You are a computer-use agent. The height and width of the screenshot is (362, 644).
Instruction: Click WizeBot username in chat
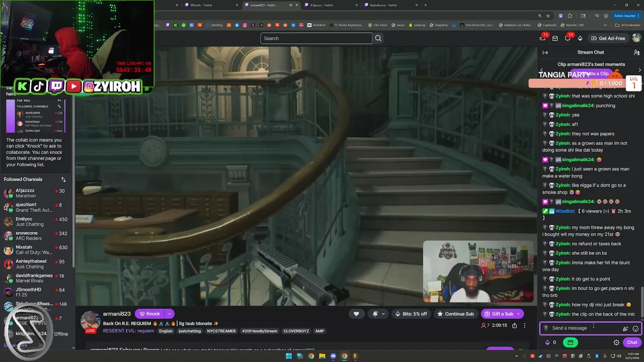point(565,211)
